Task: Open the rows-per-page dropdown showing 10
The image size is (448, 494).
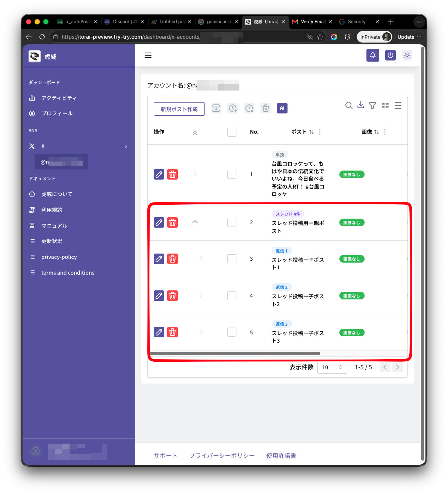Action: pos(332,367)
